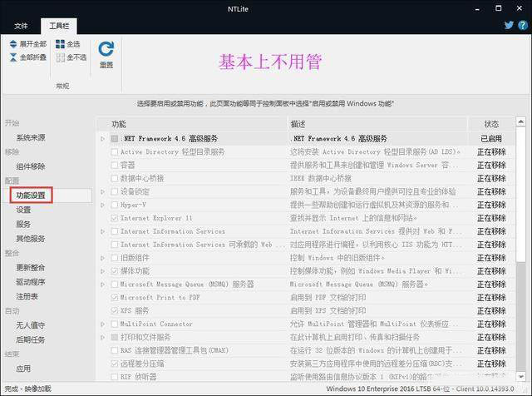Viewport: 532px width, 396px height.
Task: Open 系统来源 in the sidebar
Action: pos(31,137)
